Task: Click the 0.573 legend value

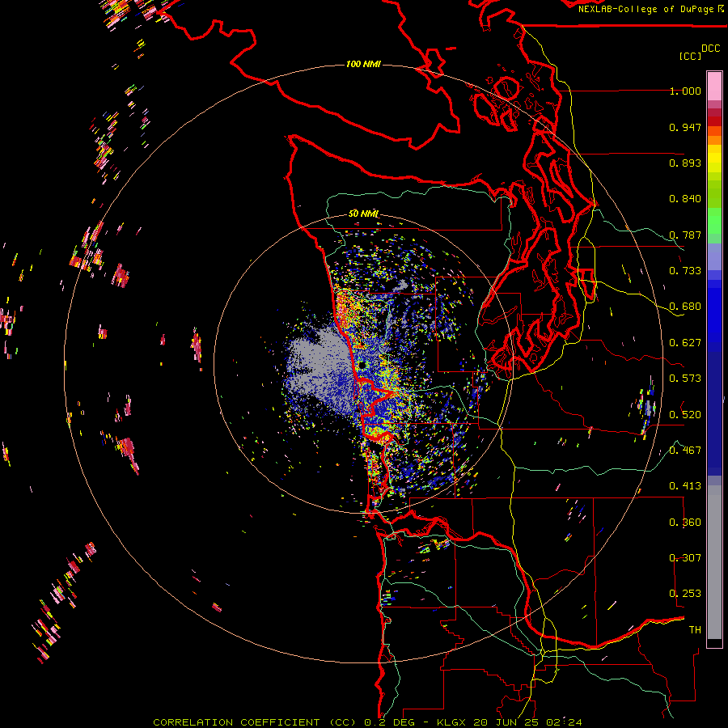Action: 685,379
